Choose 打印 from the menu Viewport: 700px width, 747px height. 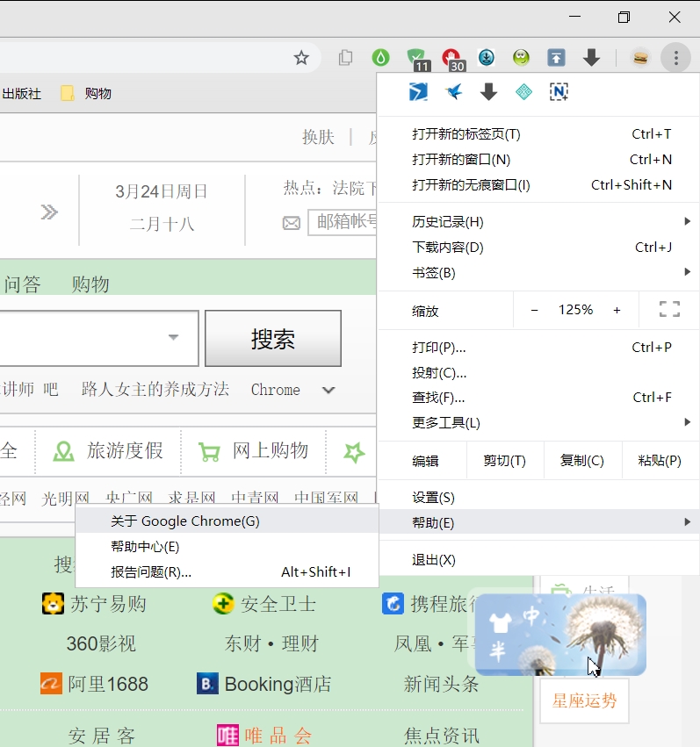538,348
